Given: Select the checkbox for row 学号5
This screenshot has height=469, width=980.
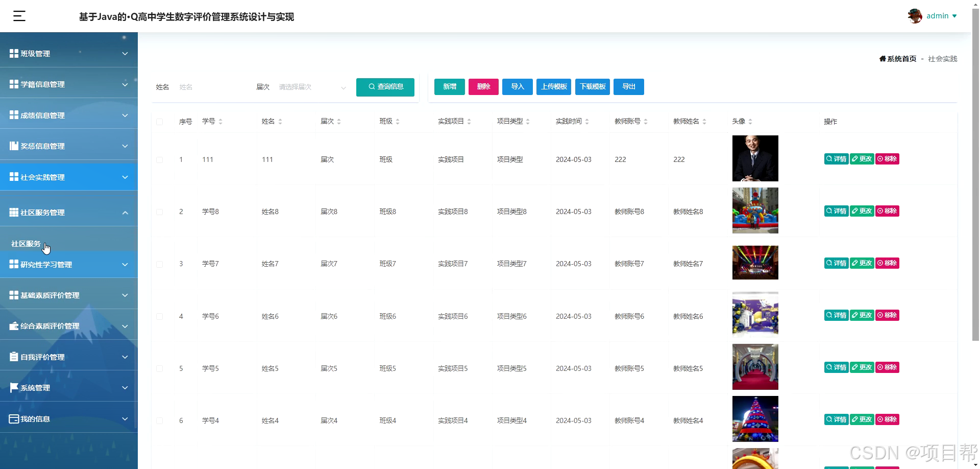Looking at the screenshot, I should point(160,369).
